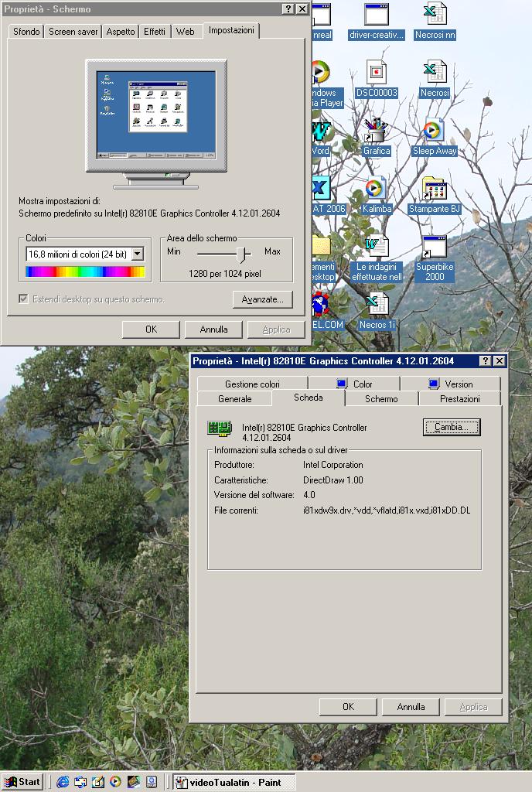Switch to the Prestazioni tab

click(460, 398)
